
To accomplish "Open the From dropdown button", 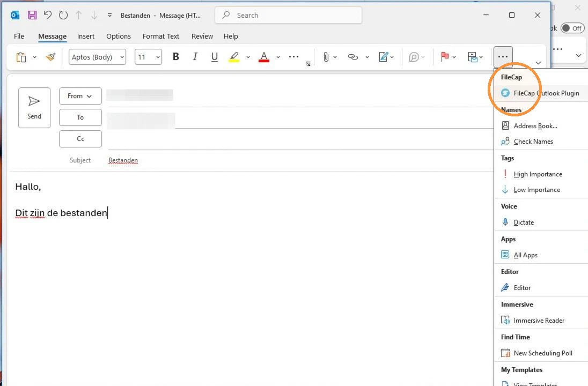I will point(80,96).
